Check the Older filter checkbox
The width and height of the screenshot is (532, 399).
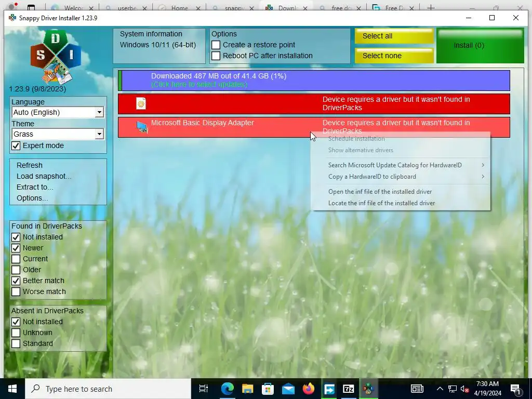pyautogui.click(x=16, y=270)
